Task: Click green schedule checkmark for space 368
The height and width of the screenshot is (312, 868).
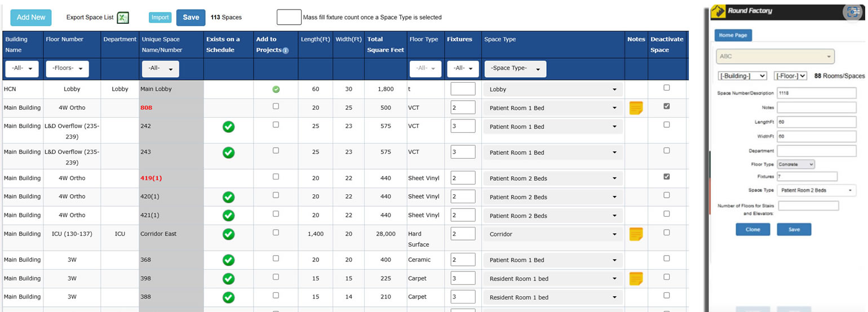Action: (228, 260)
